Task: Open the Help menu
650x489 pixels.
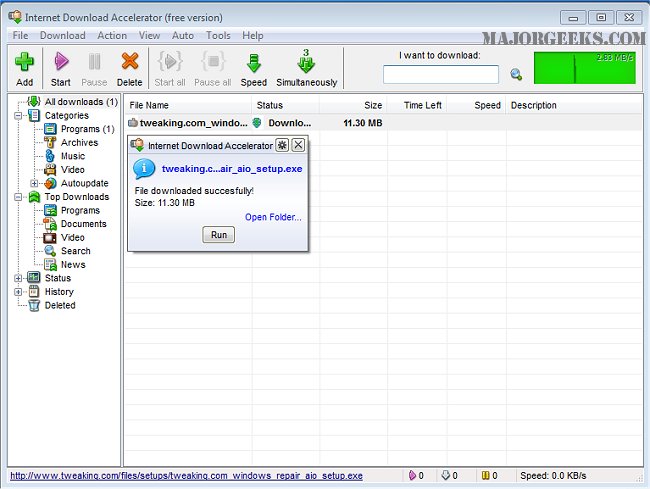Action: coord(253,36)
